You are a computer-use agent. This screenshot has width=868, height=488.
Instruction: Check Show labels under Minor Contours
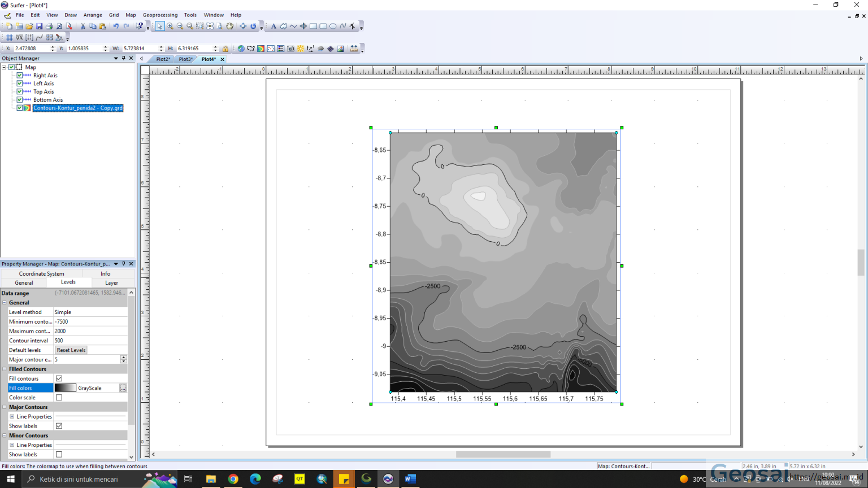59,454
